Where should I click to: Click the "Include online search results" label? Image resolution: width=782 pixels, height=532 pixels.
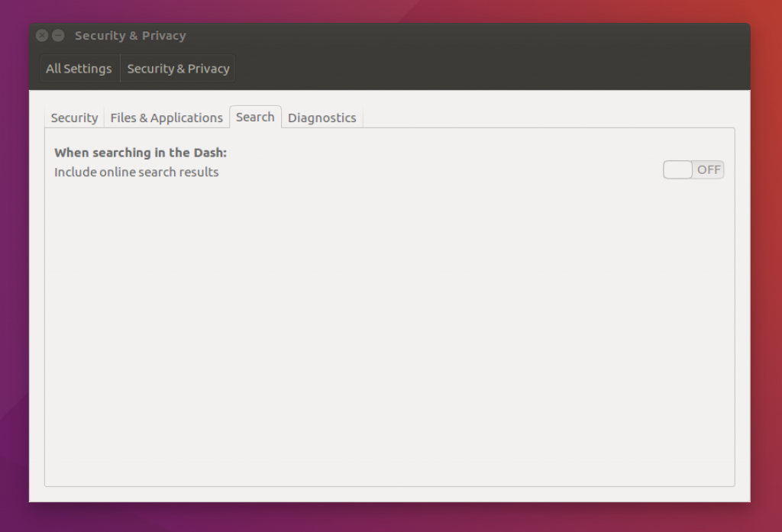pyautogui.click(x=137, y=172)
